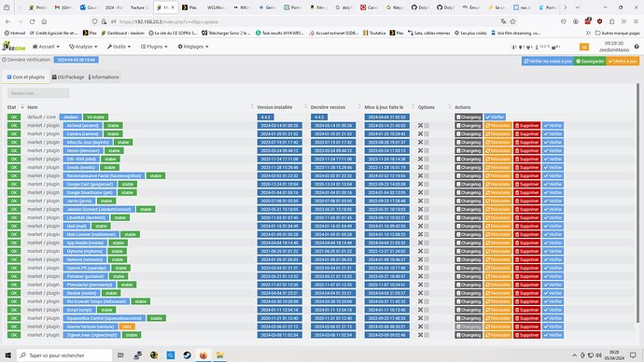Click the no-update cross icon for Jarvis
The width and height of the screenshot is (644, 362).
tap(420, 202)
